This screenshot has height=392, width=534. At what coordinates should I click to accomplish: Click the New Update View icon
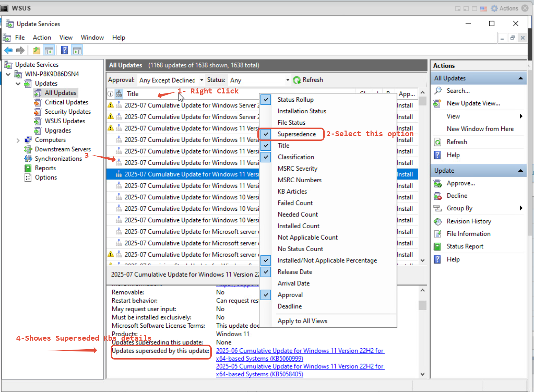pos(438,103)
